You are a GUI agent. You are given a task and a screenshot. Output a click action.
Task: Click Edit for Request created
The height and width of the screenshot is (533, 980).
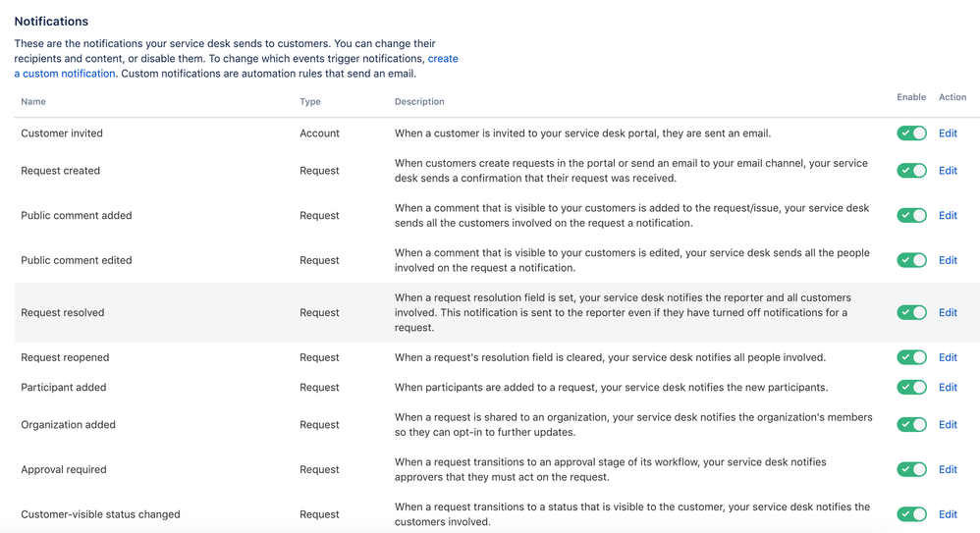pos(948,171)
